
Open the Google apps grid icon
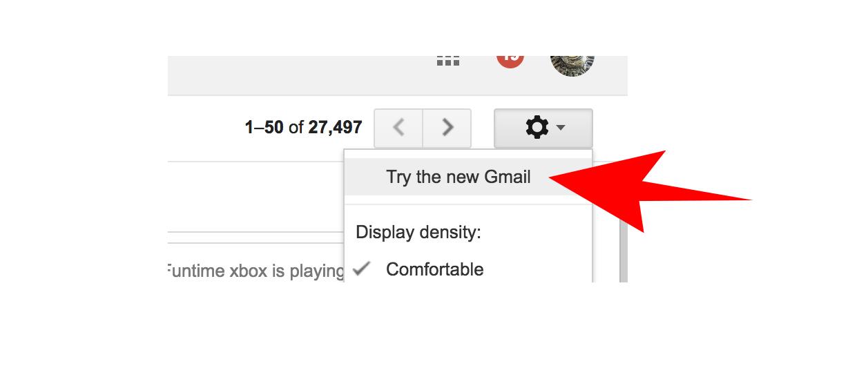tap(448, 61)
